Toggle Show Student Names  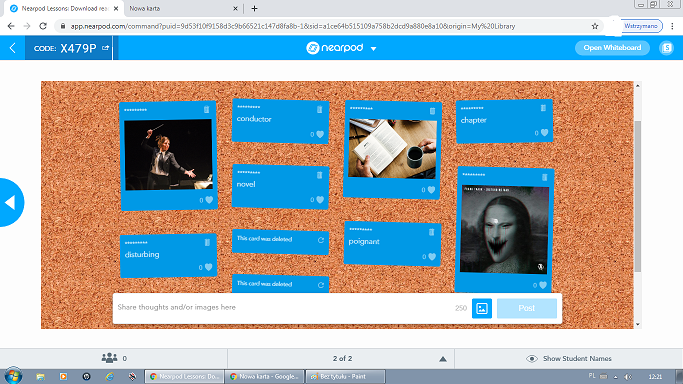click(568, 359)
